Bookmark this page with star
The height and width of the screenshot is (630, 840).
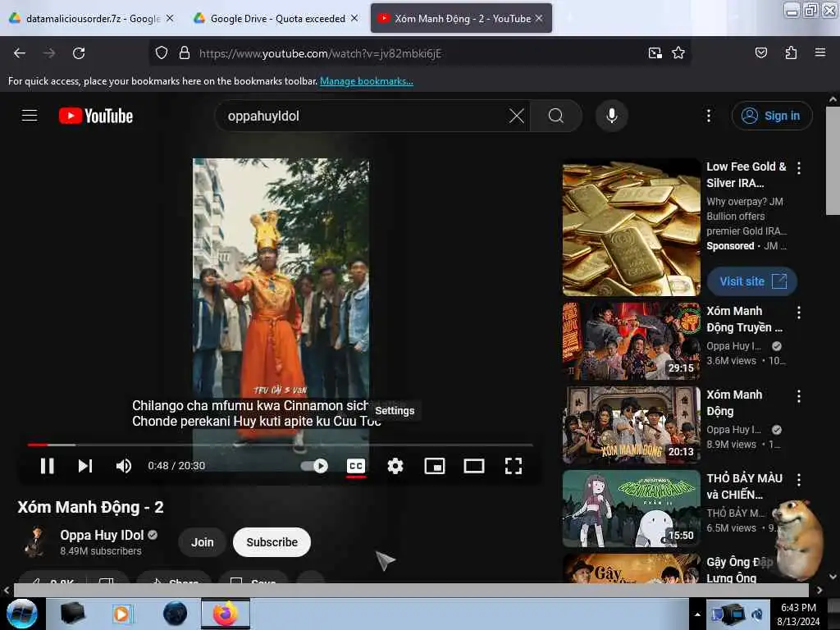pyautogui.click(x=678, y=53)
